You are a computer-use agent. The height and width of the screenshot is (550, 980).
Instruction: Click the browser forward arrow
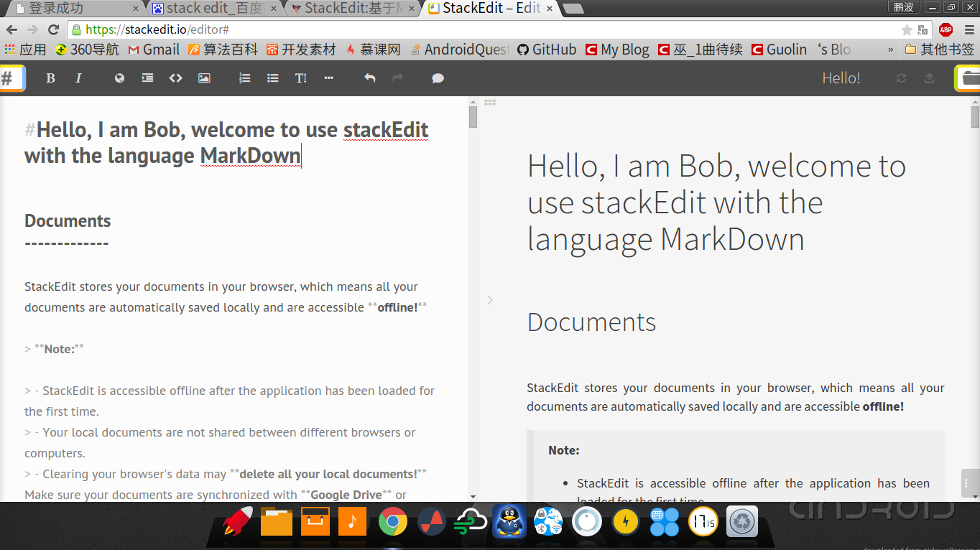(x=32, y=29)
